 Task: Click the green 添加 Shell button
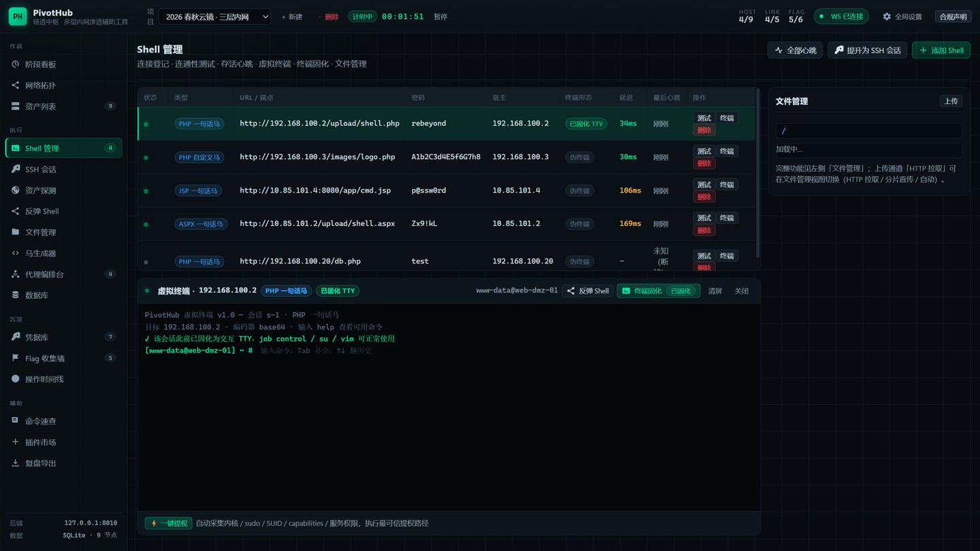[x=941, y=50]
